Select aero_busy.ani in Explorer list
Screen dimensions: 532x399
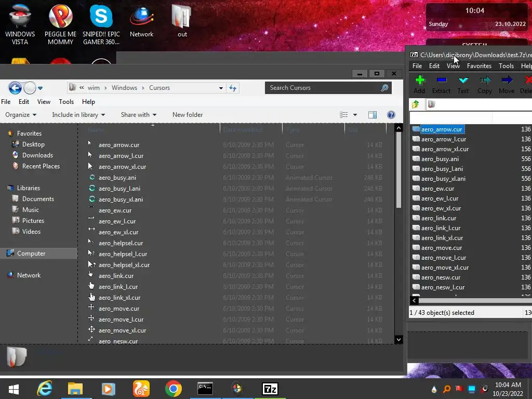pyautogui.click(x=117, y=178)
